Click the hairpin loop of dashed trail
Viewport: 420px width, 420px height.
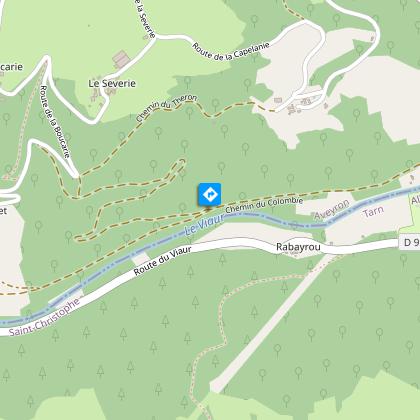[x=181, y=163]
